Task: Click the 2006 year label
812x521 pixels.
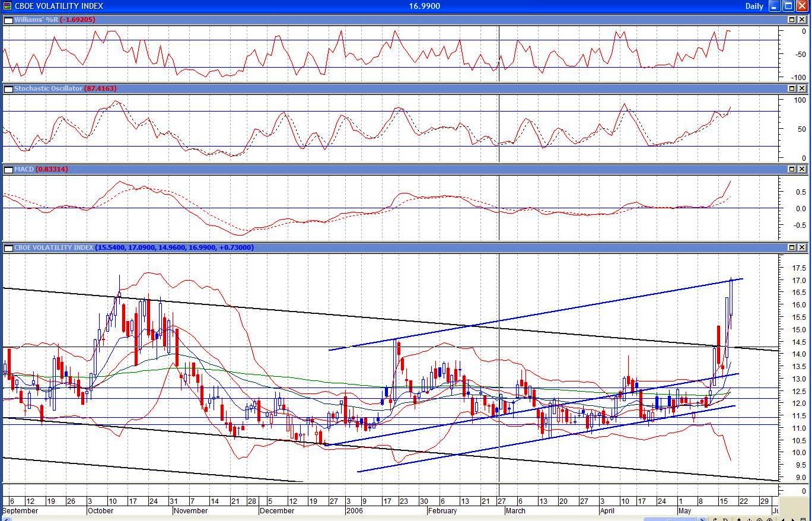Action: [x=354, y=511]
